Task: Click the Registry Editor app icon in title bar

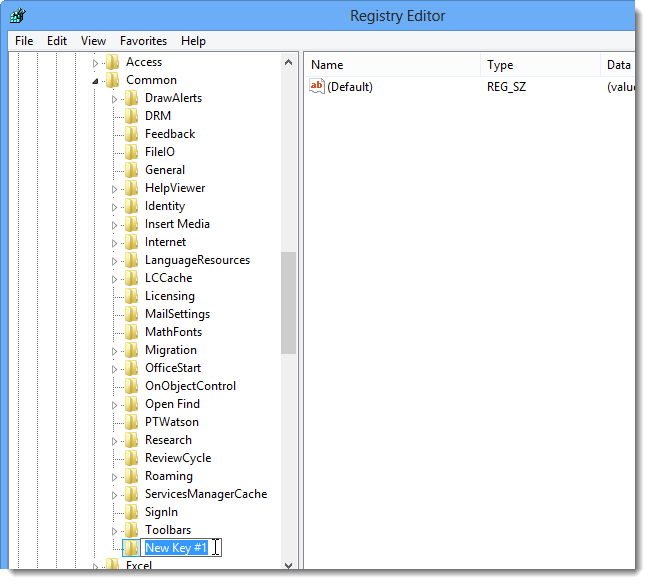Action: tap(17, 16)
